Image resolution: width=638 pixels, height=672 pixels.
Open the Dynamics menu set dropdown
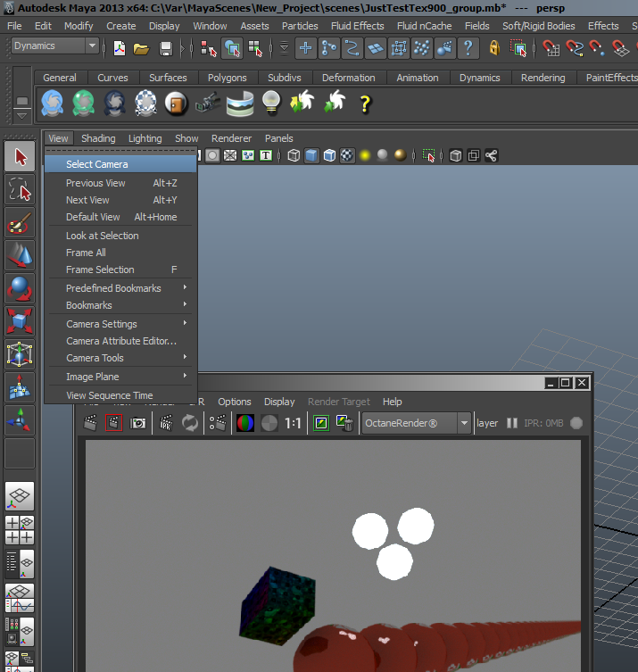tap(54, 46)
